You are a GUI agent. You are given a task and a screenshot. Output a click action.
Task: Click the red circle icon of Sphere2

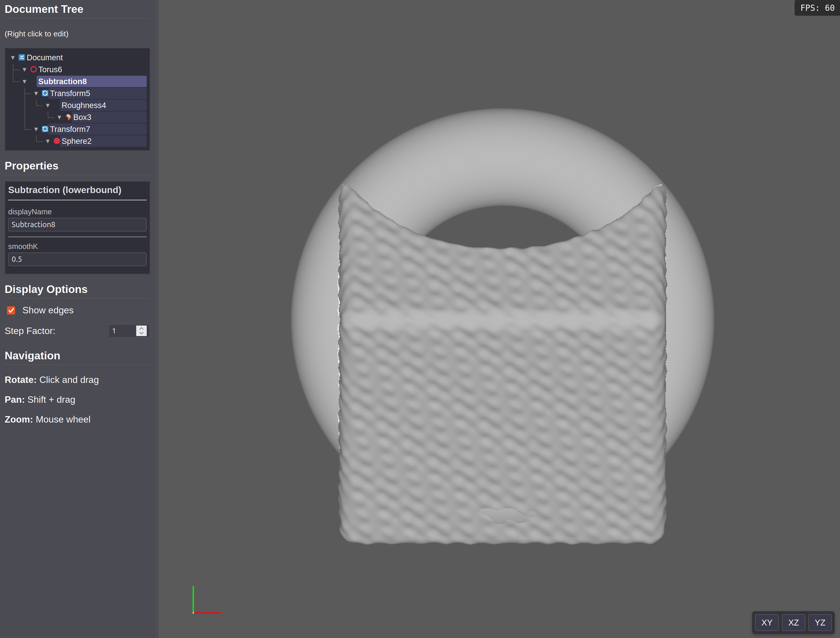56,141
